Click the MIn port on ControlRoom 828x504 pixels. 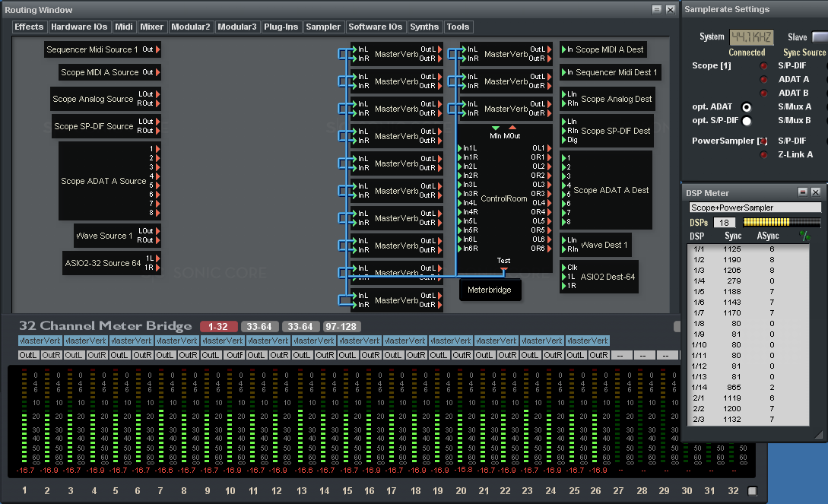point(495,128)
